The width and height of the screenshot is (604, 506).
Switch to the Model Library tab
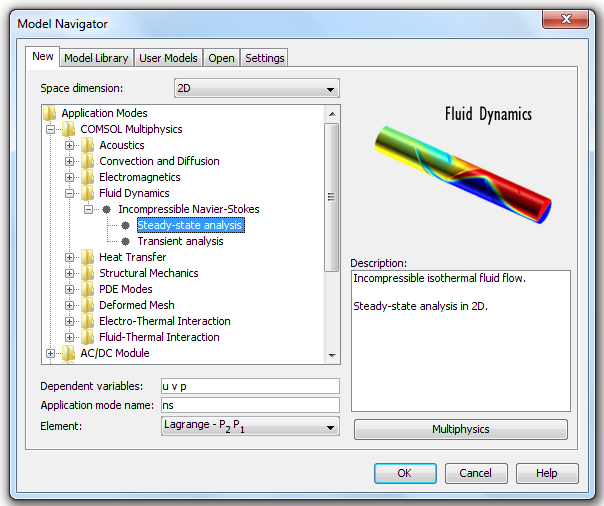click(x=96, y=58)
